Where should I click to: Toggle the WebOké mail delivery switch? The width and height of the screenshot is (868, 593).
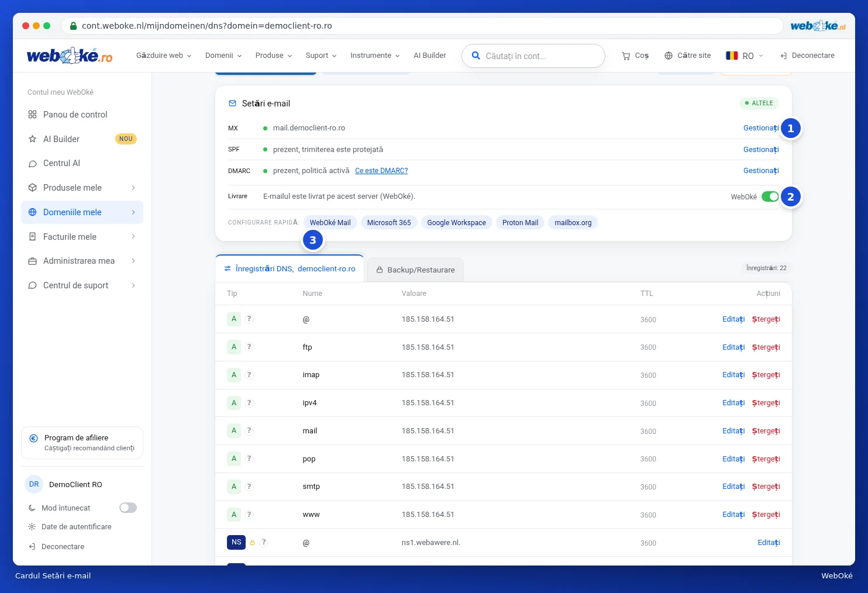770,196
